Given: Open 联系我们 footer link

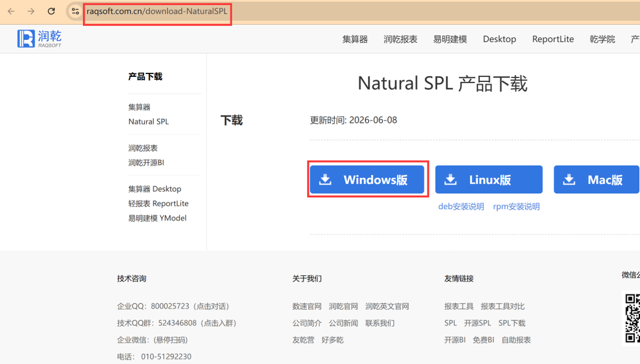Looking at the screenshot, I should click(380, 323).
